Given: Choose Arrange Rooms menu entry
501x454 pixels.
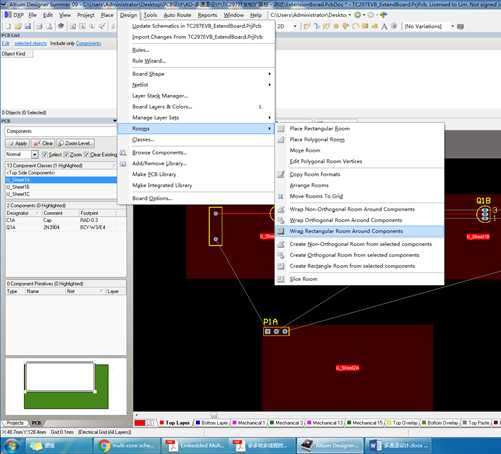Looking at the screenshot, I should [359, 185].
